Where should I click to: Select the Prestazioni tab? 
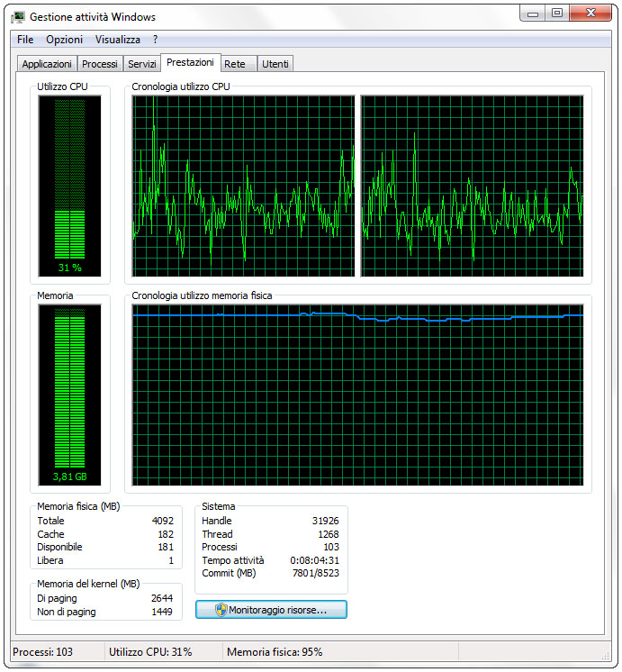click(x=190, y=63)
